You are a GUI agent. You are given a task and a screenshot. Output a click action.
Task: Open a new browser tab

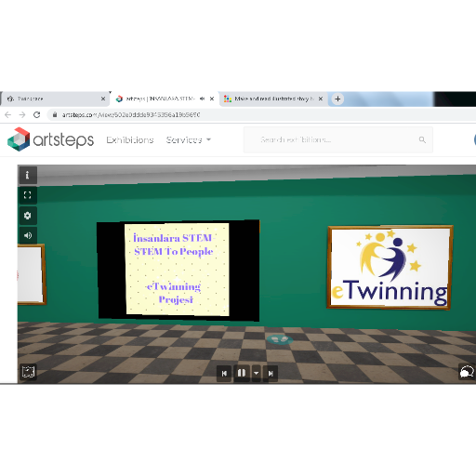pos(337,99)
